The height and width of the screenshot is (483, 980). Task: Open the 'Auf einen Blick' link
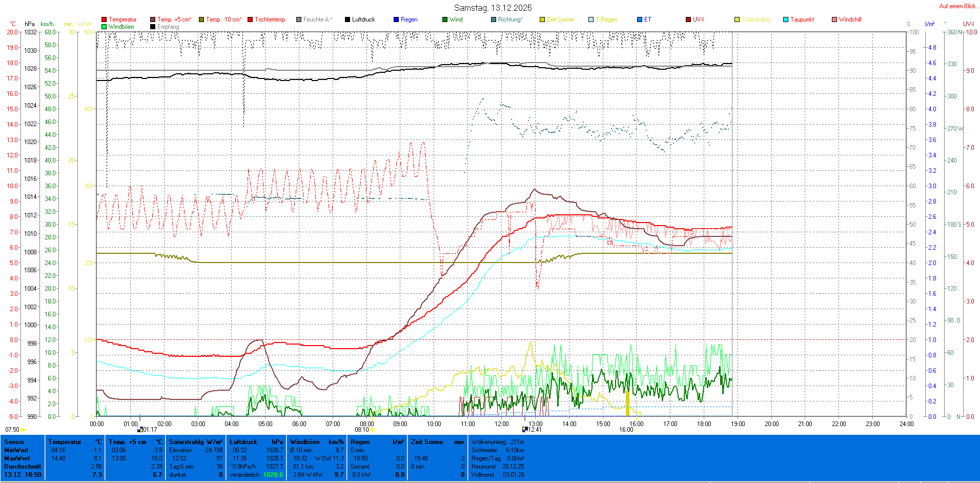tap(957, 6)
